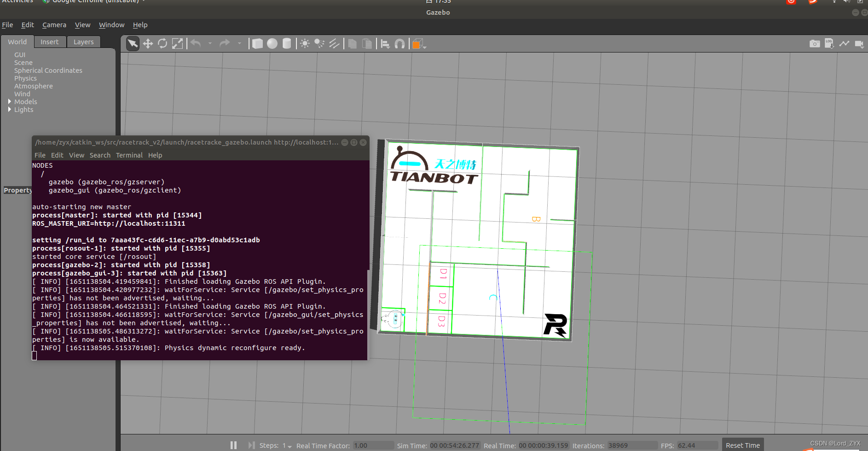Select the Translate mode tool
Viewport: 868px width, 451px height.
click(148, 43)
